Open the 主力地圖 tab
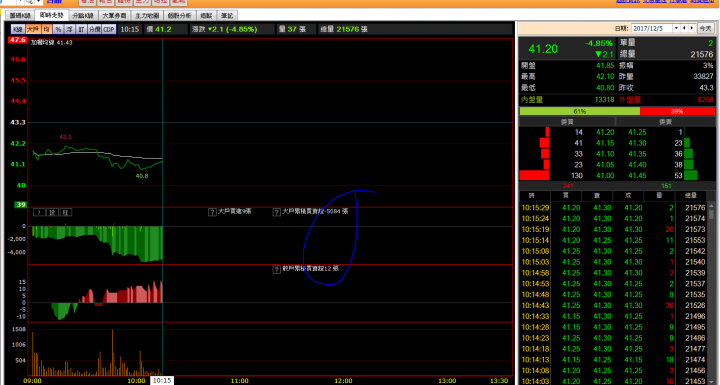 147,16
